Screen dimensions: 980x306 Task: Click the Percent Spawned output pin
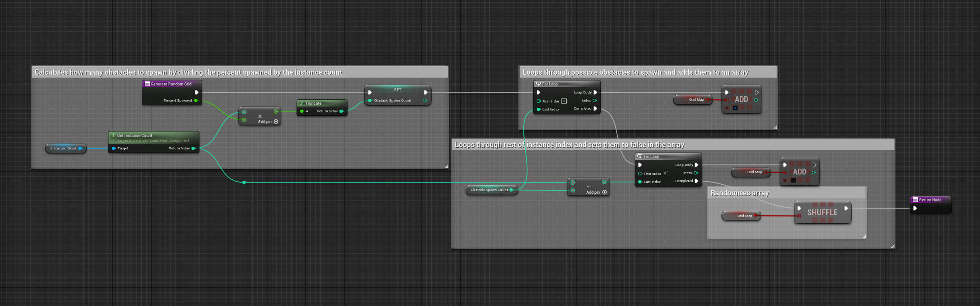pos(196,101)
